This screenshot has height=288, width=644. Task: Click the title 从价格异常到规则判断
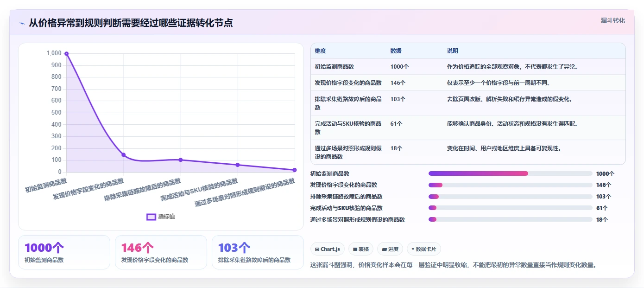tap(131, 23)
